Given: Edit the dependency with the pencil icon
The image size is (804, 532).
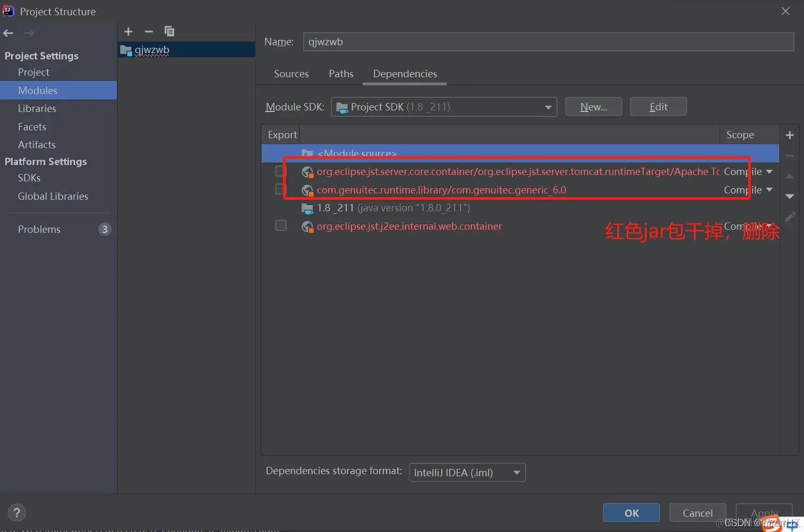Looking at the screenshot, I should 790,217.
